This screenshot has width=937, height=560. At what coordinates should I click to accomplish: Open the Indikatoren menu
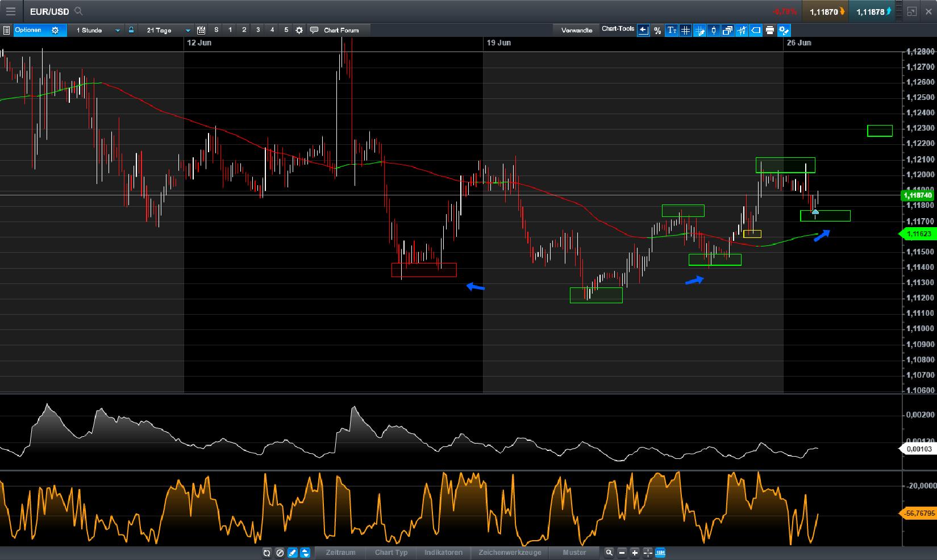tap(444, 552)
